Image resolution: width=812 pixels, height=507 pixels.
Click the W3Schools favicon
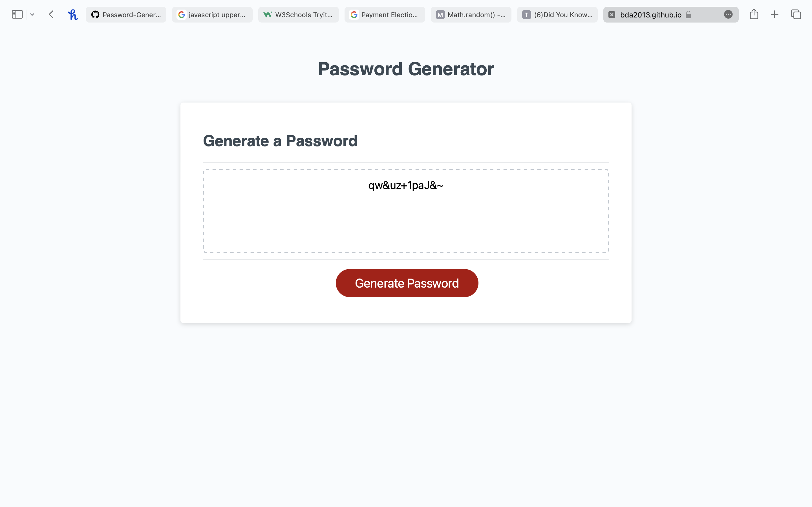267,14
